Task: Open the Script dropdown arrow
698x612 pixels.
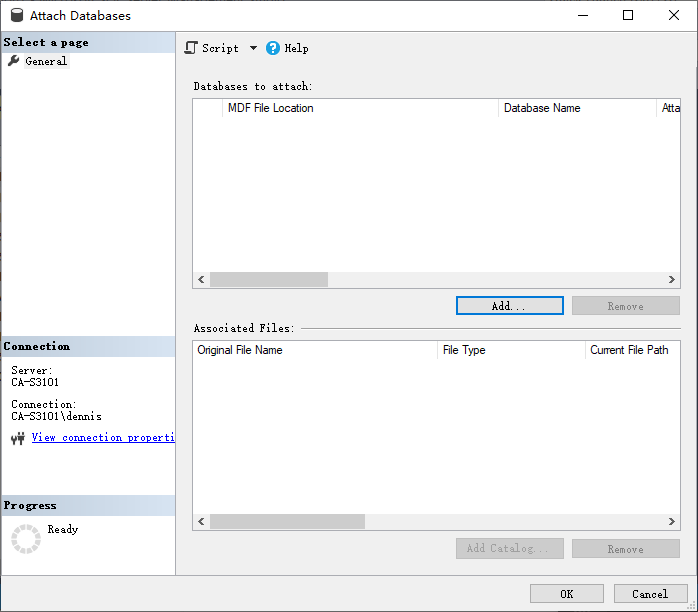Action: 253,48
